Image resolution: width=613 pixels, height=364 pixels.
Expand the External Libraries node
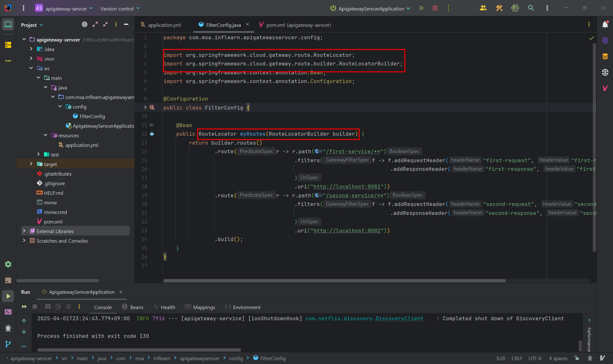click(x=24, y=231)
